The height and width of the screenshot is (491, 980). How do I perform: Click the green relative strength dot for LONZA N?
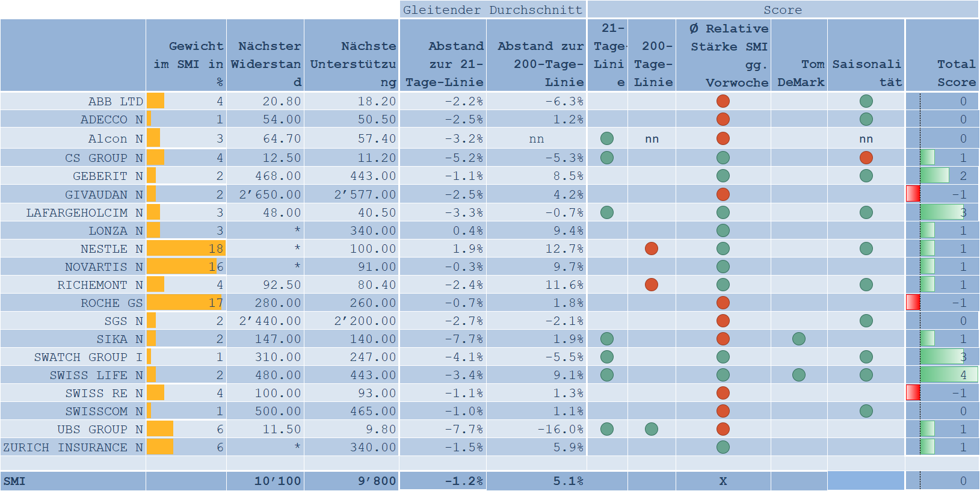(x=723, y=230)
